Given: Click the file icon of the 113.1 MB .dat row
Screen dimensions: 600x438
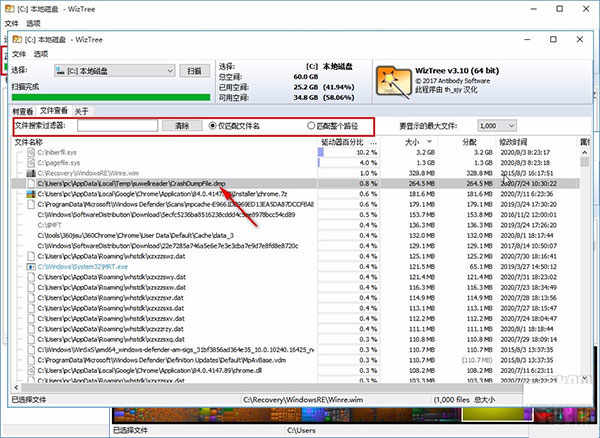Looking at the screenshot, I should tap(31, 308).
